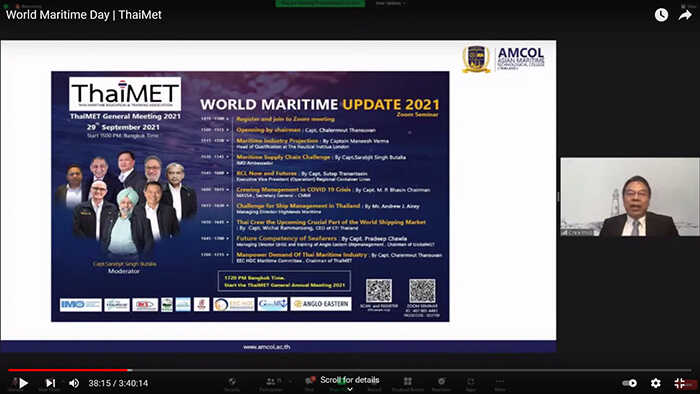Expand details with the chevron below Scroll for details

coord(350,389)
